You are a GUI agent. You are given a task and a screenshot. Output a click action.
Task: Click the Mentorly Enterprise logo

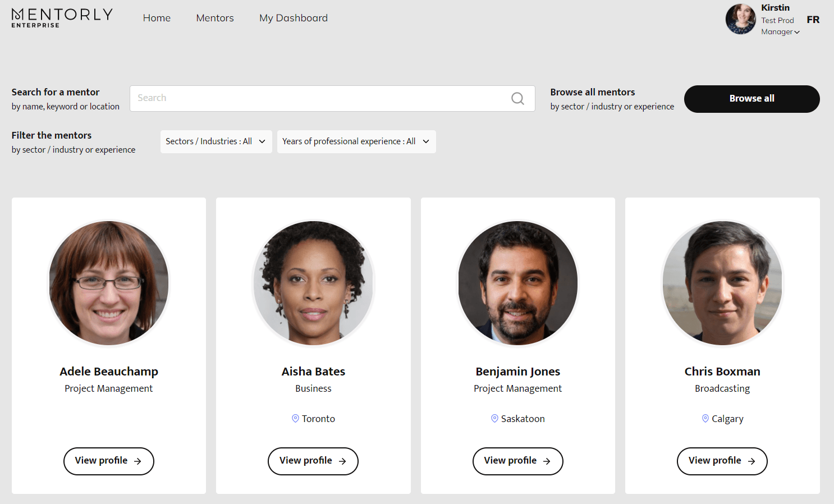(x=62, y=18)
